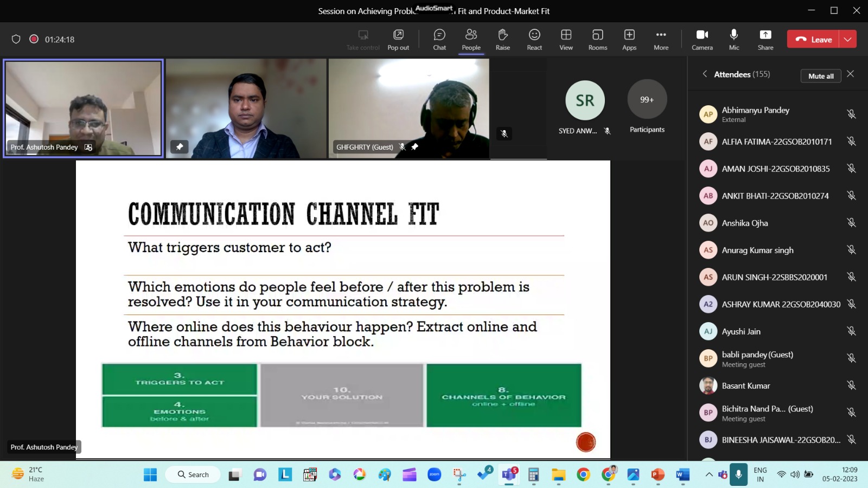Toggle mute icon for Abhimanyu Pandey
This screenshot has height=488, width=868.
[851, 114]
